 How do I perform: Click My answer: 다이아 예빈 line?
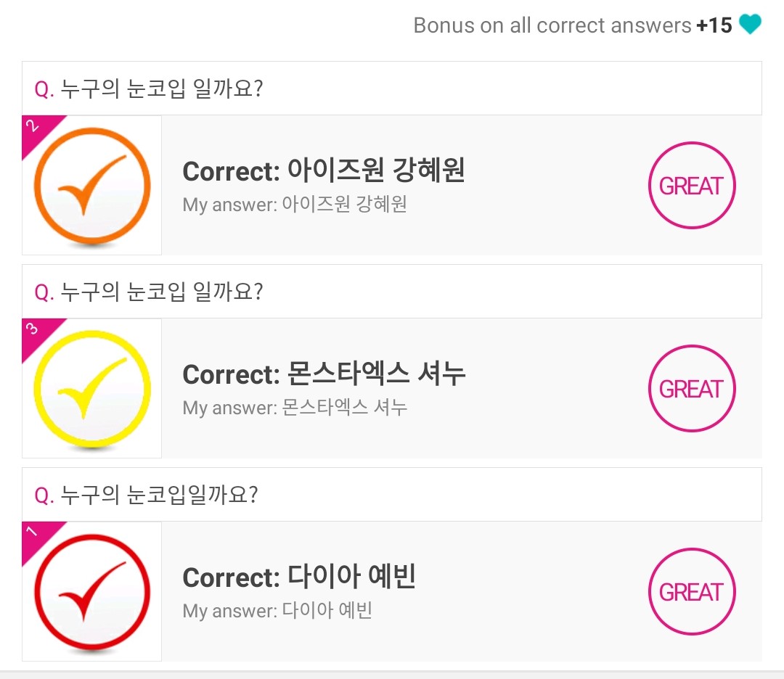point(277,611)
